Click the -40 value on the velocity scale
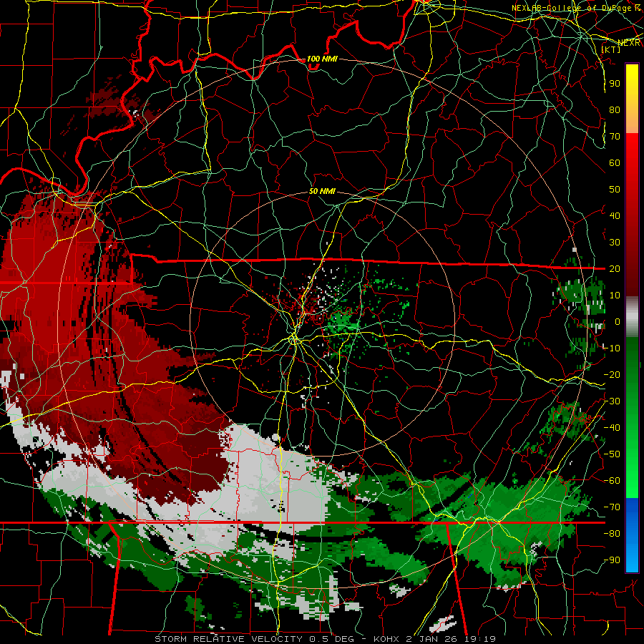644x644 pixels. (x=612, y=428)
